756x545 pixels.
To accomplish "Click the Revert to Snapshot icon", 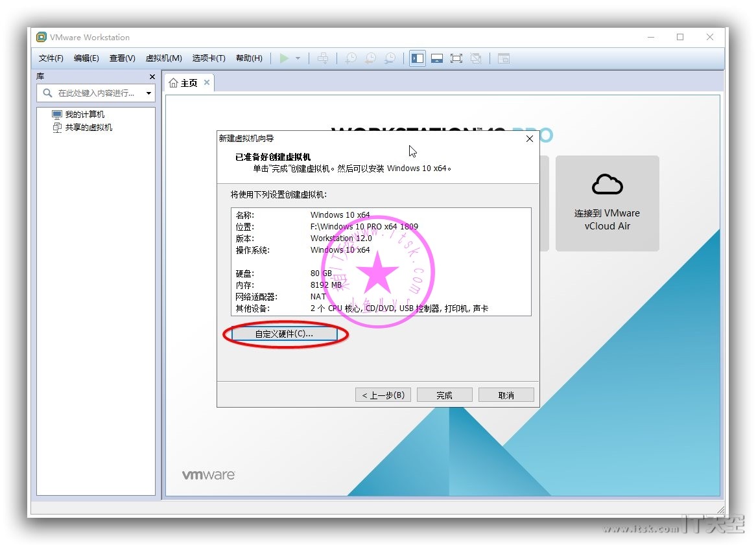I will [370, 58].
